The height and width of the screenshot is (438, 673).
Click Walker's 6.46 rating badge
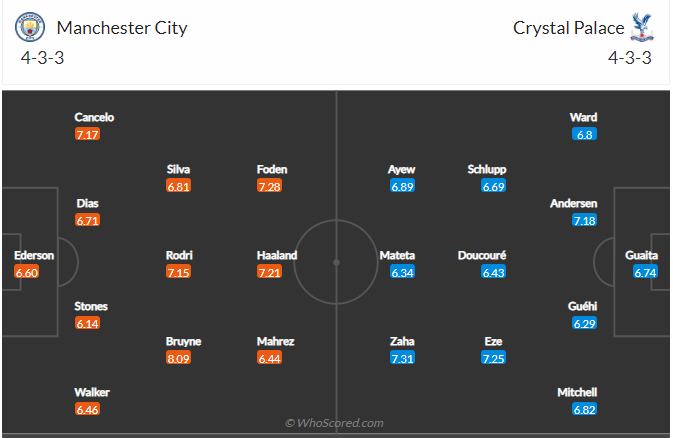(x=88, y=409)
